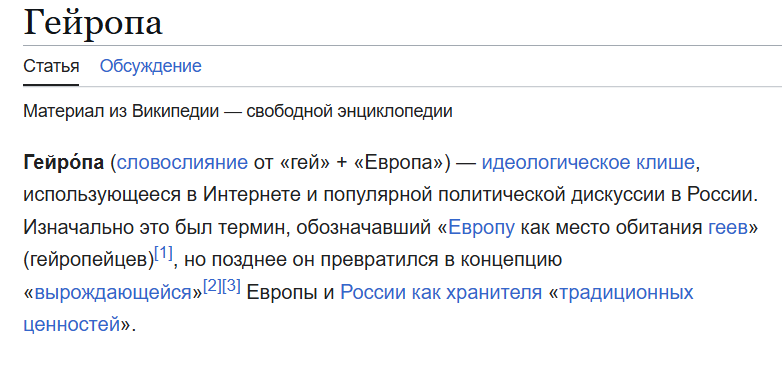Click the word ценностей on last line
The width and height of the screenshot is (782, 374).
72,325
